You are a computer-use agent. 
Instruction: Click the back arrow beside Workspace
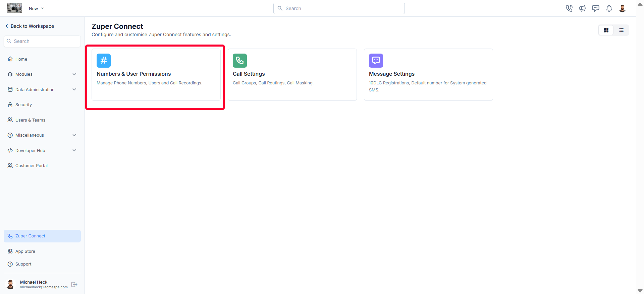[7, 26]
